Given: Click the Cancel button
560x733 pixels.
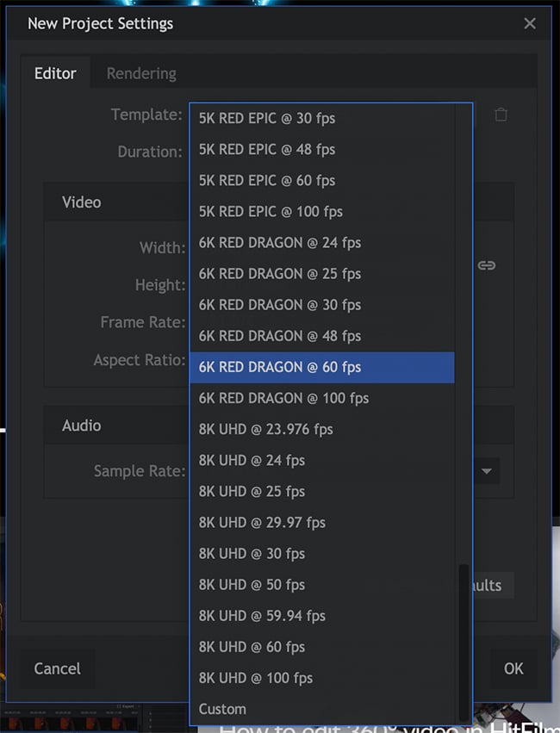Looking at the screenshot, I should point(57,668).
